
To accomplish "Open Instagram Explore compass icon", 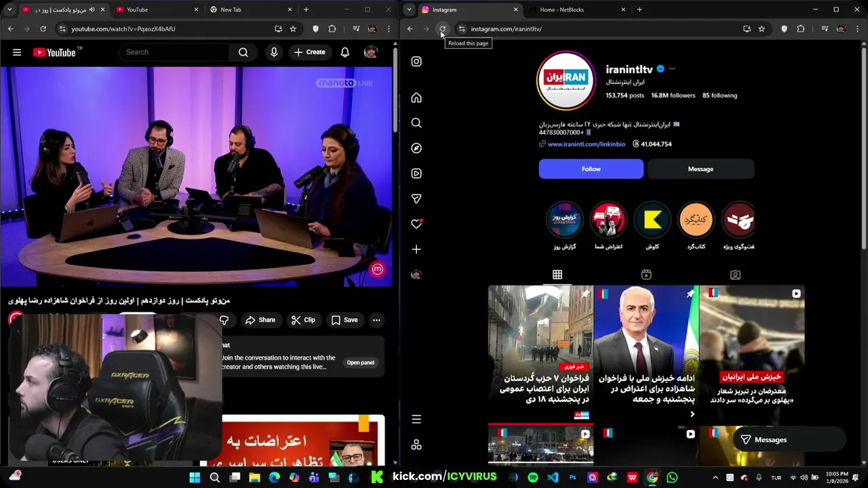I will (416, 148).
